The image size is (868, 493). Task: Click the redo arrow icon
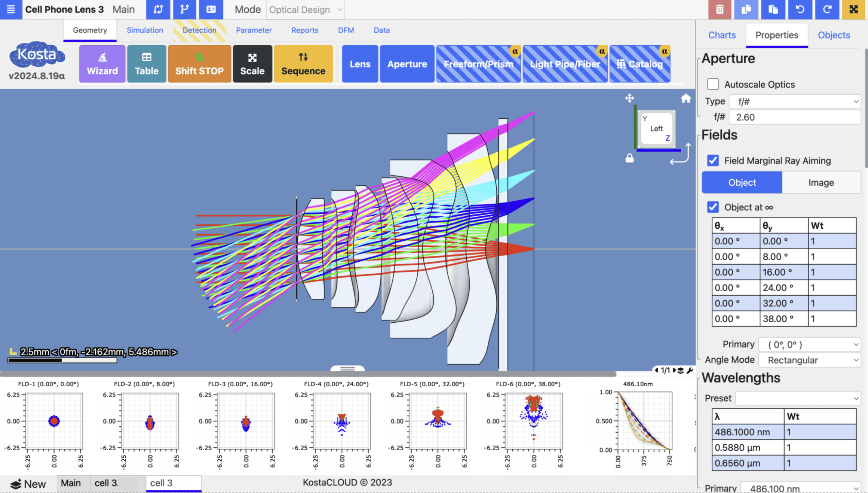(x=827, y=9)
